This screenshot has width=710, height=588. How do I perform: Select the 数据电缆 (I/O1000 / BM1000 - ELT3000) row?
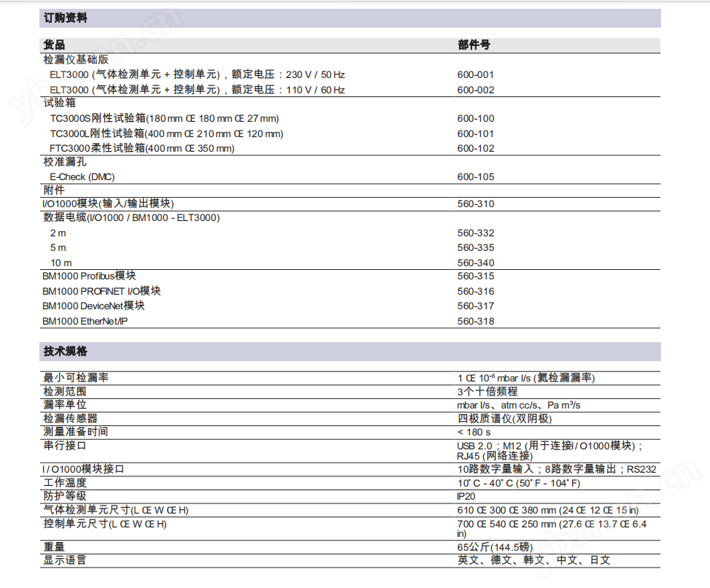pos(131,217)
